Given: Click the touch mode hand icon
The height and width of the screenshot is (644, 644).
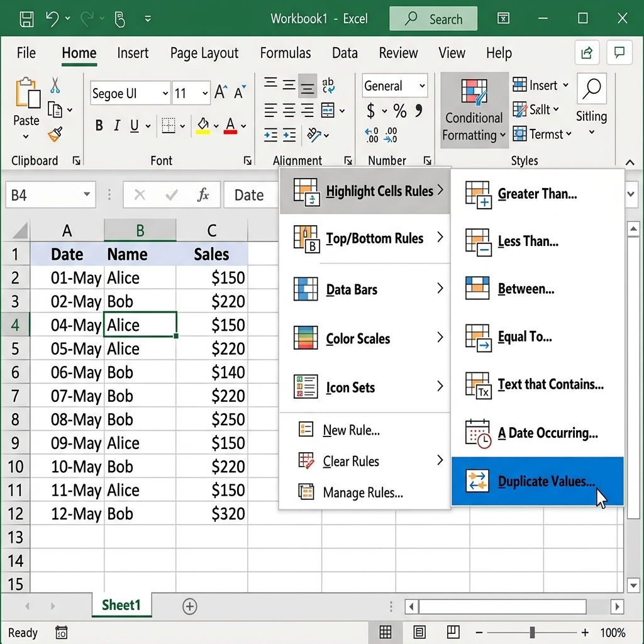Looking at the screenshot, I should coord(119,19).
